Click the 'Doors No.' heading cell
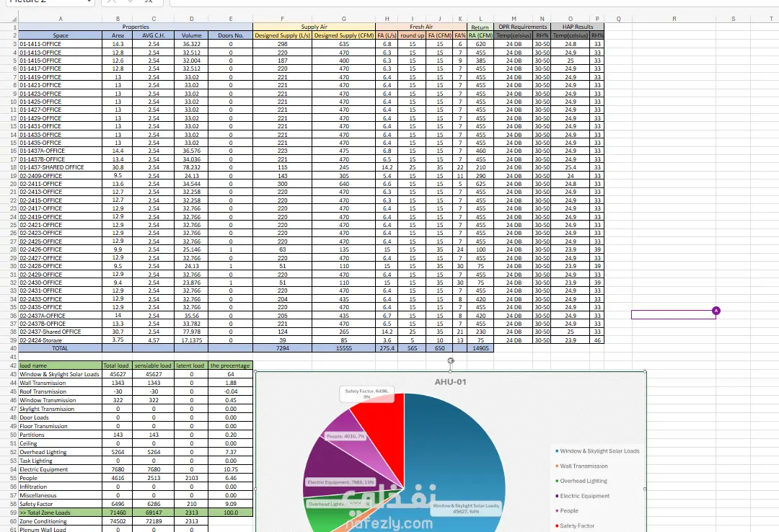 pyautogui.click(x=231, y=35)
